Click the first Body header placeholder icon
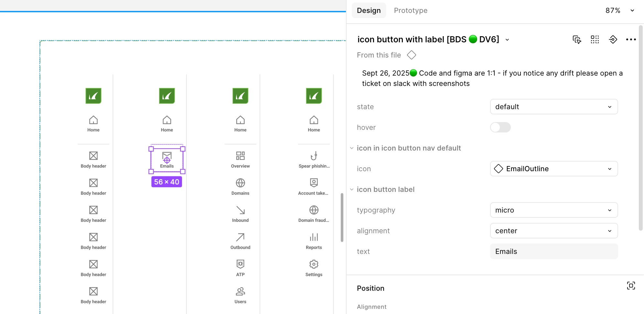Screen dimensions: 644x314 tap(93, 156)
